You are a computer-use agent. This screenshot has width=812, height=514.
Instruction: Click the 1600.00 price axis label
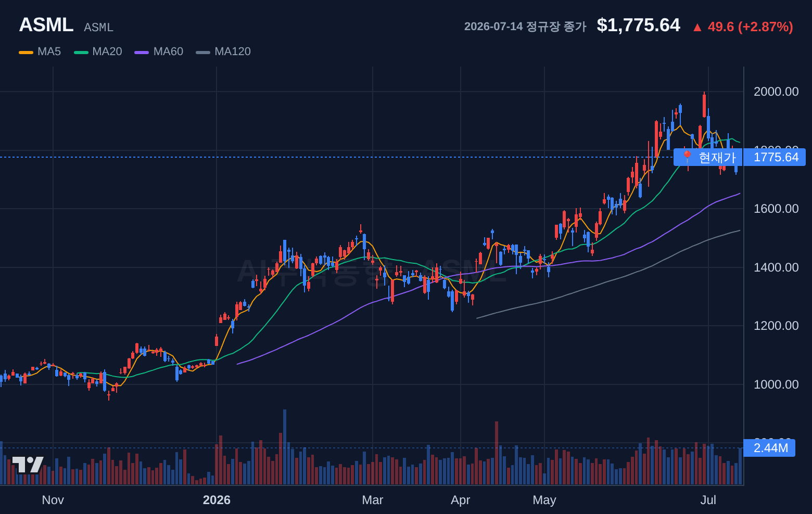776,209
